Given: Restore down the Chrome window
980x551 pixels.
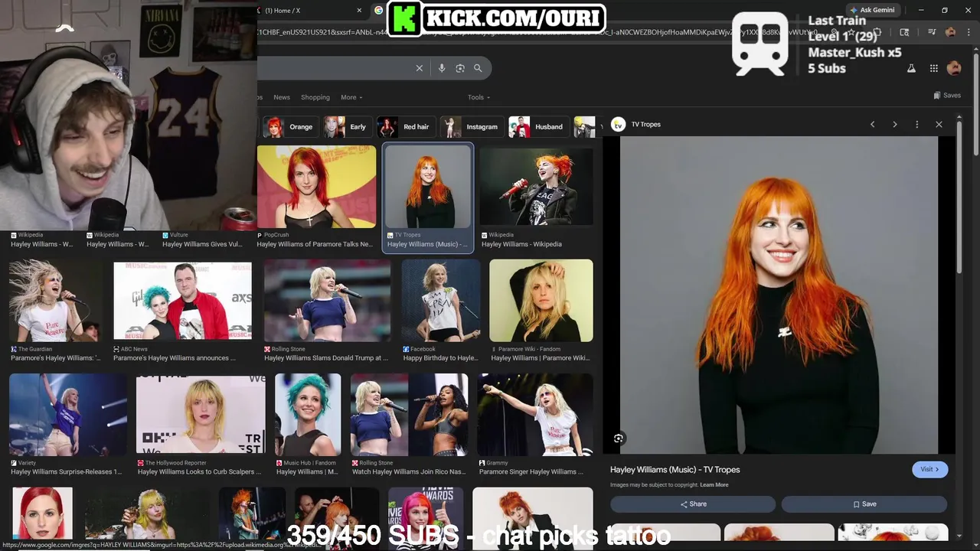Looking at the screenshot, I should pos(944,10).
